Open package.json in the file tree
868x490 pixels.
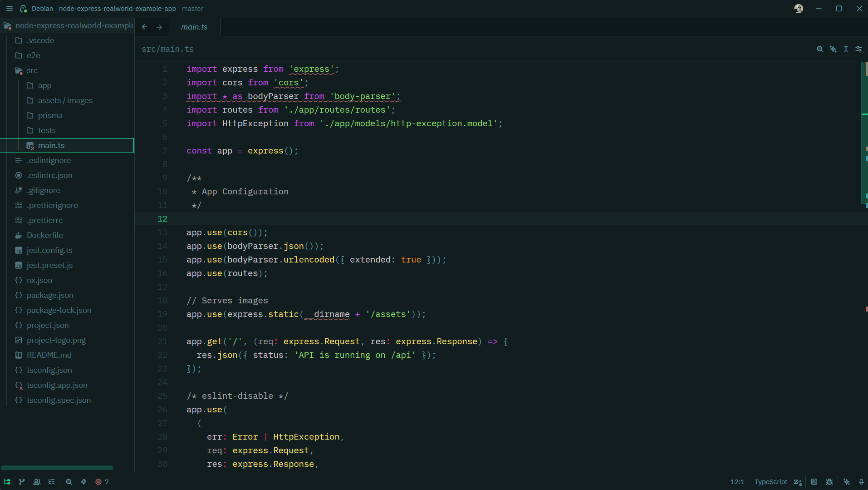[67, 295]
